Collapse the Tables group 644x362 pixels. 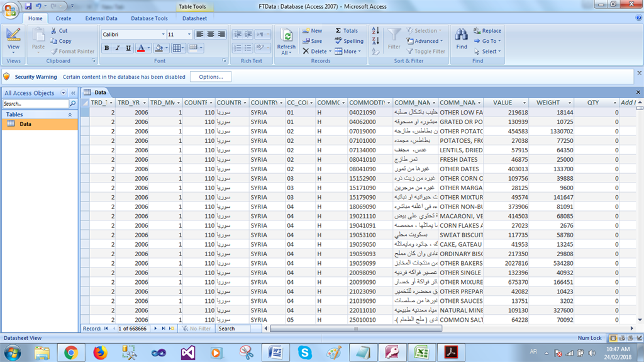[x=70, y=115]
